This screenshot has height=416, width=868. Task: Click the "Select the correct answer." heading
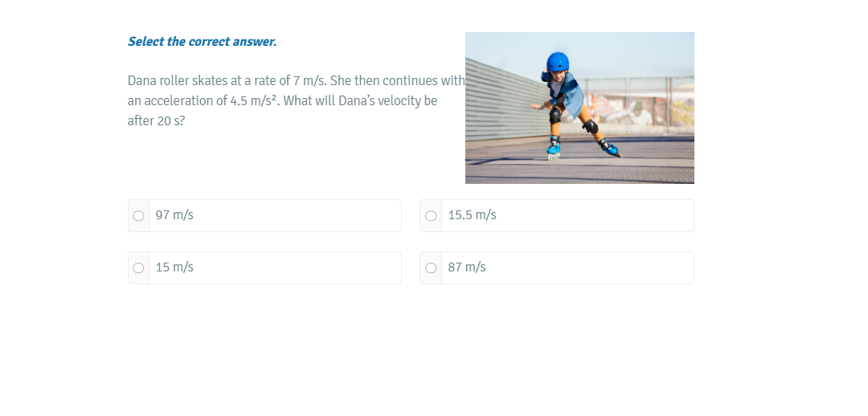click(x=202, y=42)
